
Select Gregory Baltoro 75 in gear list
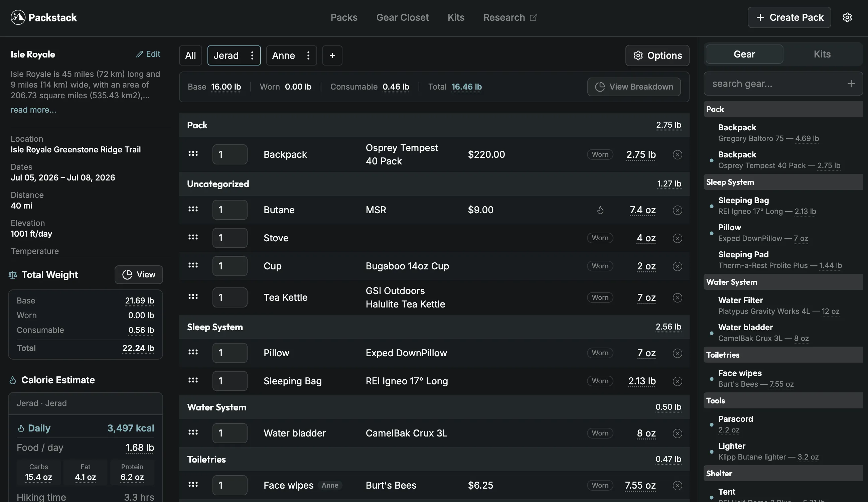(768, 133)
